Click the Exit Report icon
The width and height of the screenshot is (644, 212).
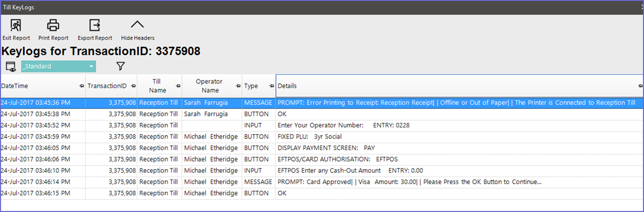pyautogui.click(x=16, y=25)
